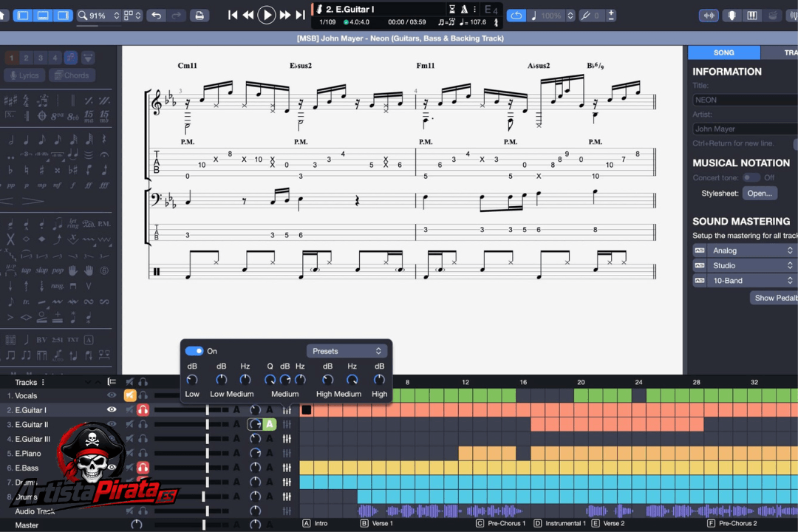The image size is (798, 532).
Task: Adjust the Medium band Q knob
Action: coord(270,379)
